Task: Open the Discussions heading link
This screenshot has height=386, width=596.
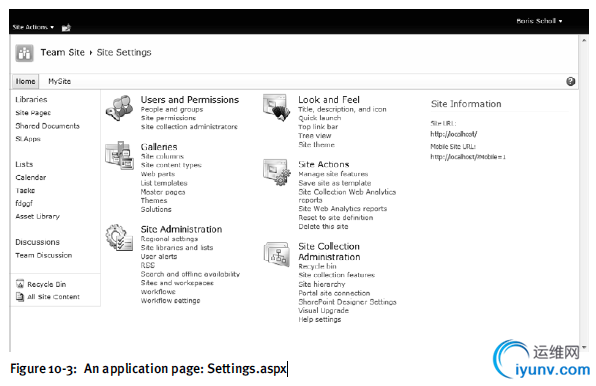Action: point(38,242)
